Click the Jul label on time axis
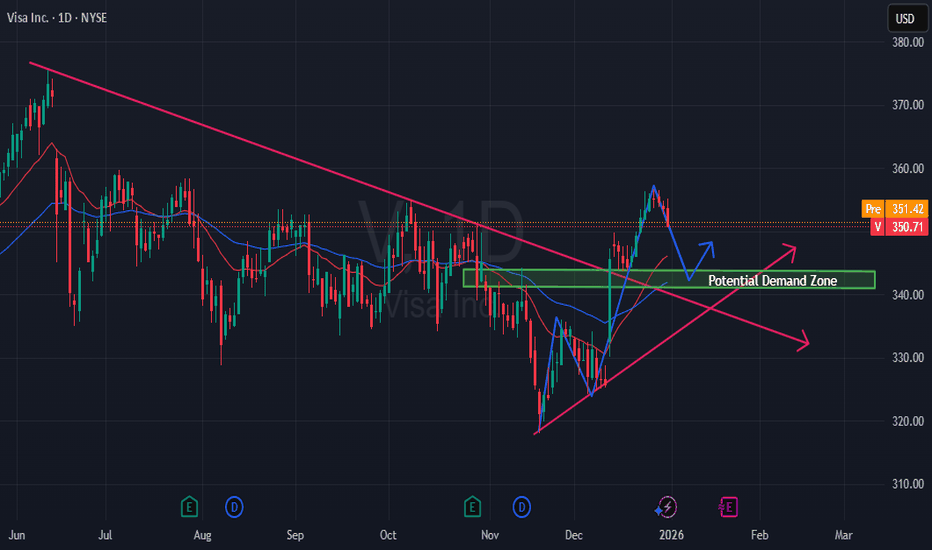Viewport: 932px width, 550px height. point(105,535)
